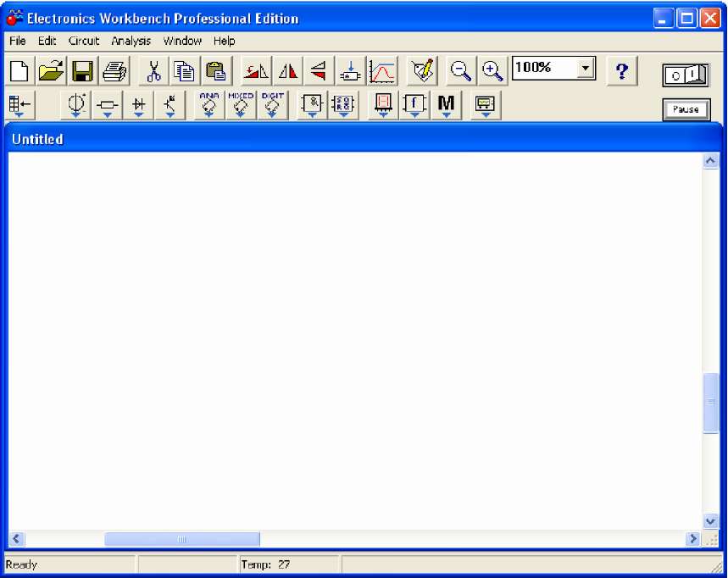The height and width of the screenshot is (578, 728).
Task: Open the Transistors parts bin
Action: (170, 105)
